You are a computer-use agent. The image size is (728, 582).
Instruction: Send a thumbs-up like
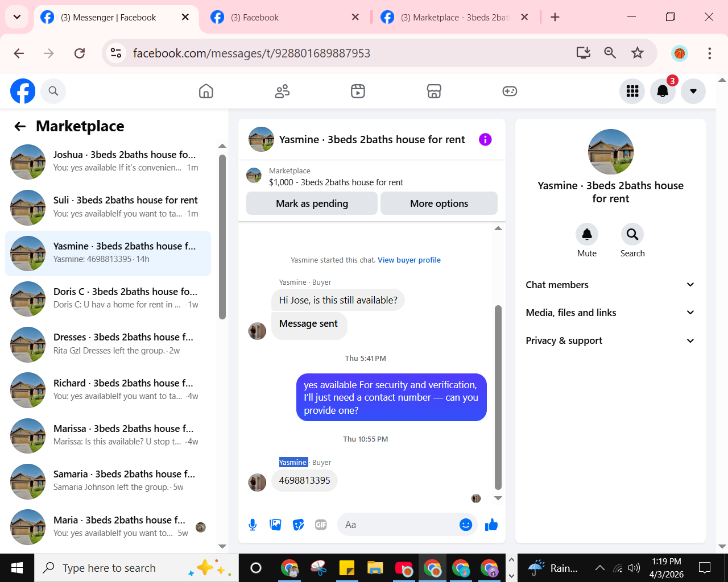(491, 525)
